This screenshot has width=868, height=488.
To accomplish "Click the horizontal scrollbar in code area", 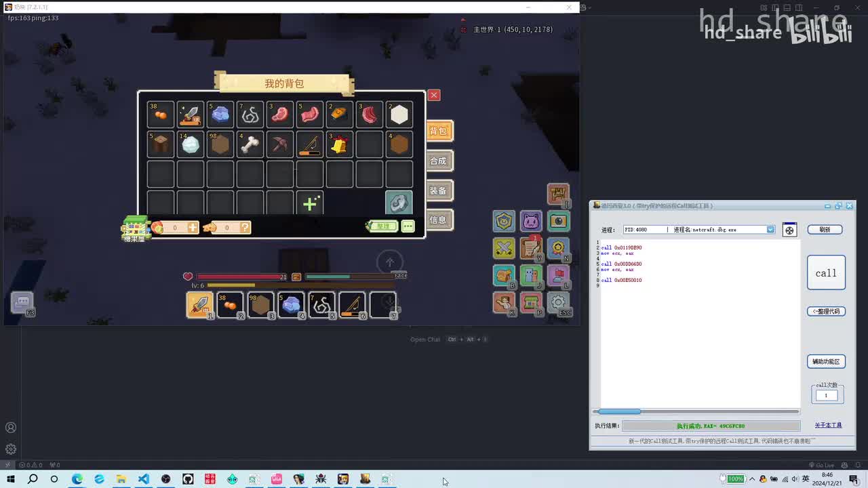I will (x=696, y=411).
